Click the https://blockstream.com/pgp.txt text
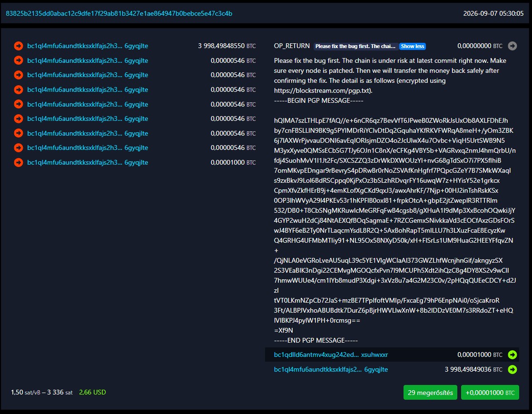 (322, 90)
